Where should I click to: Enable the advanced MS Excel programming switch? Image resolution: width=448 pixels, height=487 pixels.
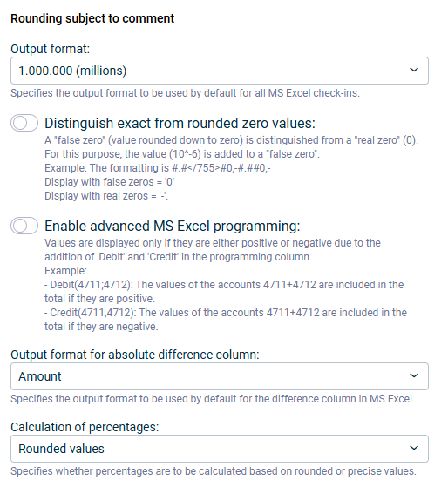click(24, 226)
